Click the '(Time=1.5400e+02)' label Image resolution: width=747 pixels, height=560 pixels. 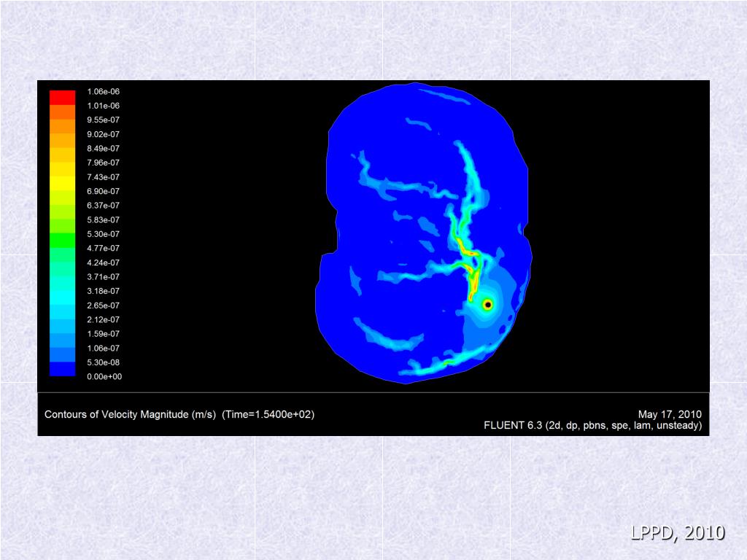coord(268,414)
